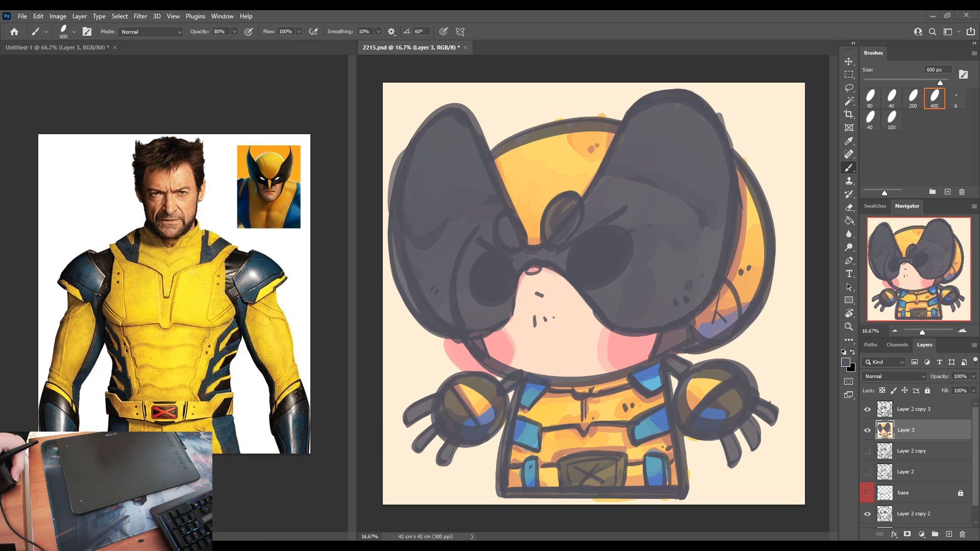Screen dimensions: 980x551
Task: Select the Clone Stamp tool
Action: [x=849, y=181]
